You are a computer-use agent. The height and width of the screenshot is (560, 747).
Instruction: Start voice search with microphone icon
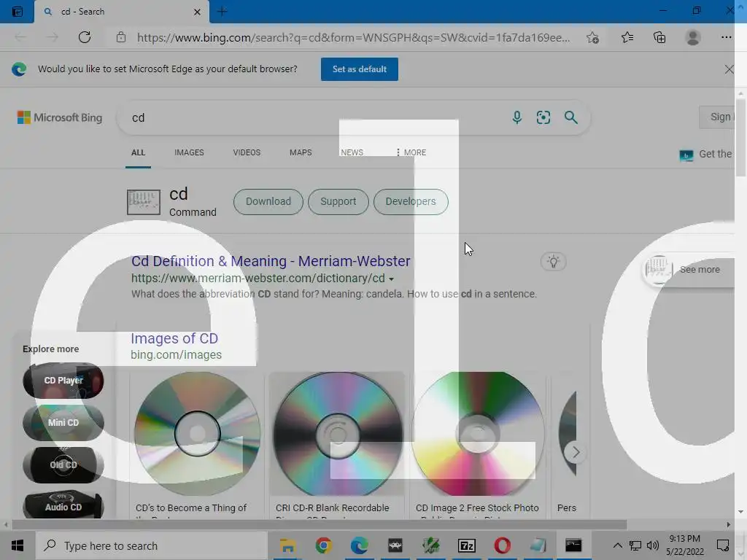click(517, 117)
